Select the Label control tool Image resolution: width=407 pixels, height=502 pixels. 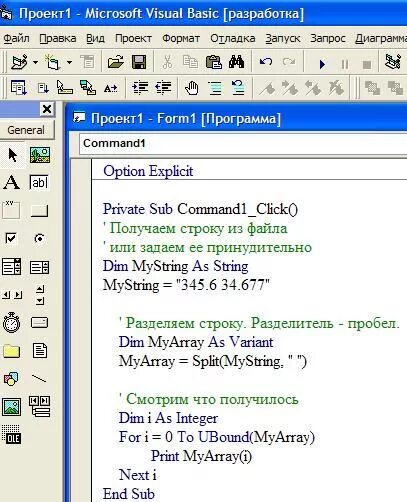(12, 183)
